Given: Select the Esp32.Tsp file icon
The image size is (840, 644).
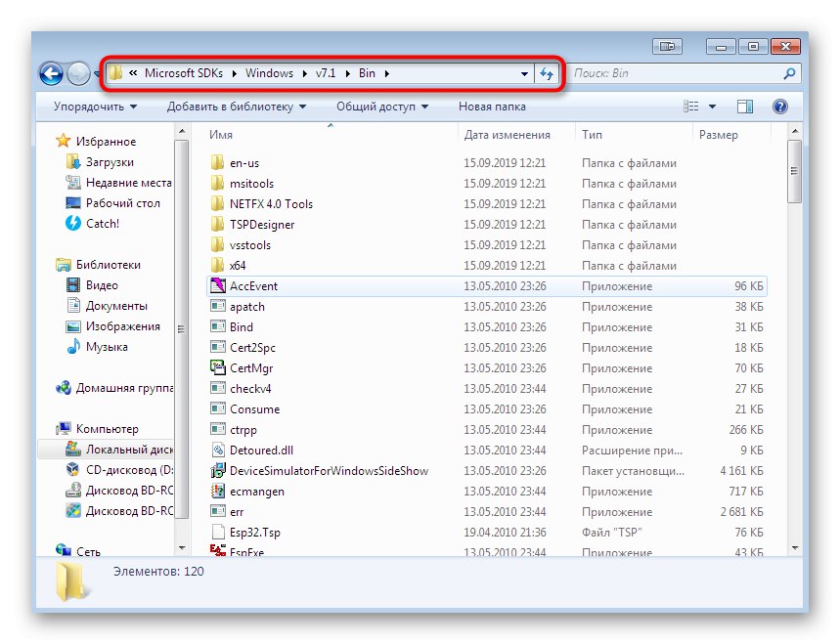Looking at the screenshot, I should pyautogui.click(x=217, y=533).
